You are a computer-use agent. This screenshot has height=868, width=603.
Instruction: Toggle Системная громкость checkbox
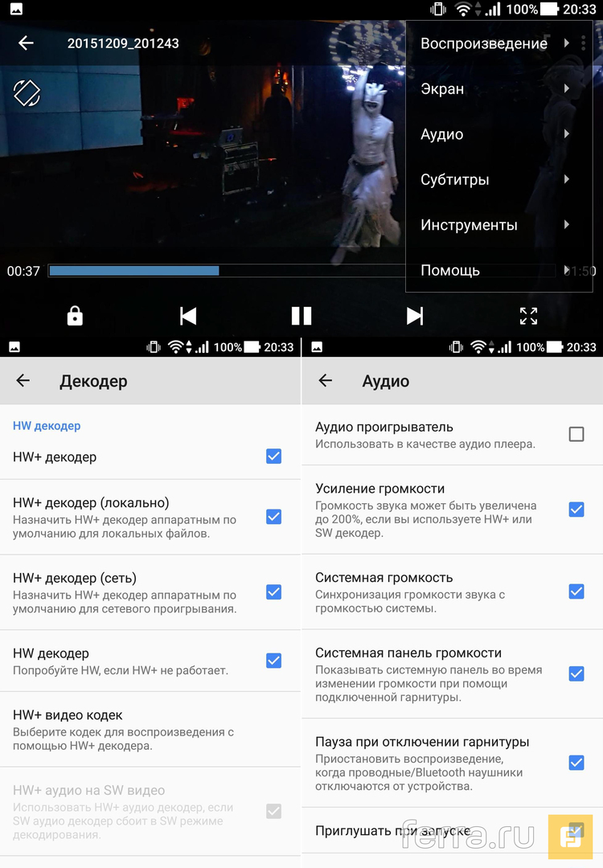[x=576, y=592]
